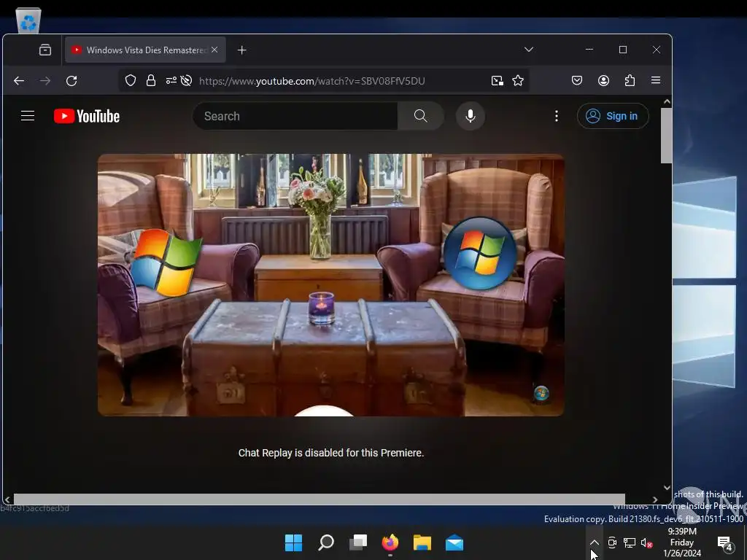Open the notification center with 4 badge
Screen dimensions: 747x560
click(724, 542)
